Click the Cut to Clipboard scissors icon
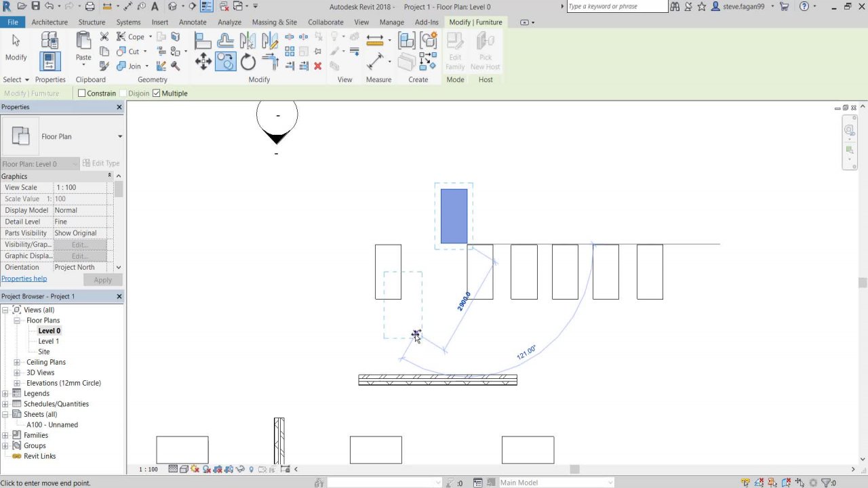This screenshot has height=488, width=868. click(104, 37)
